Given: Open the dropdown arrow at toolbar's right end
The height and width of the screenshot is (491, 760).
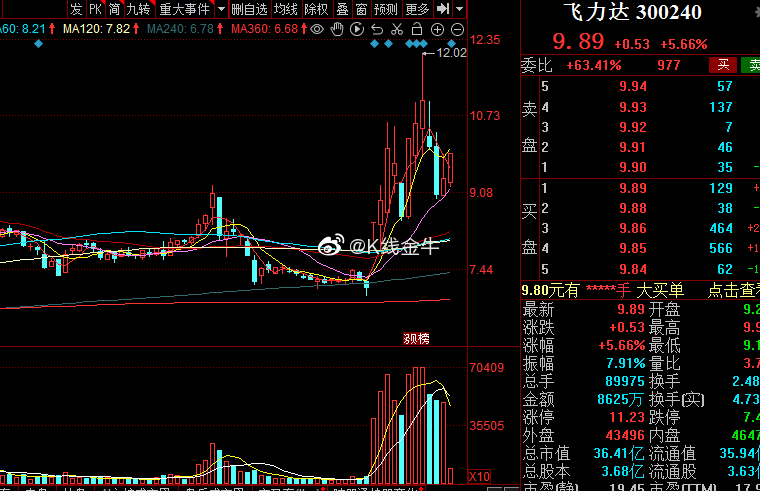Looking at the screenshot, I should tap(459, 9).
